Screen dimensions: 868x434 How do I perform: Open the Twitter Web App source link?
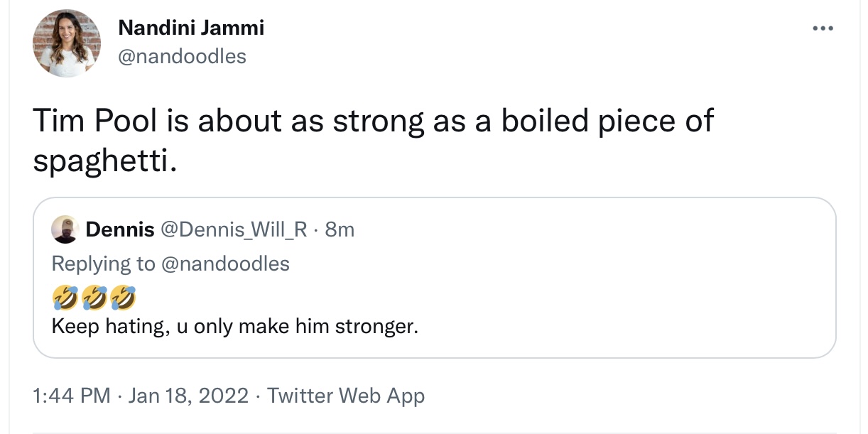(346, 396)
